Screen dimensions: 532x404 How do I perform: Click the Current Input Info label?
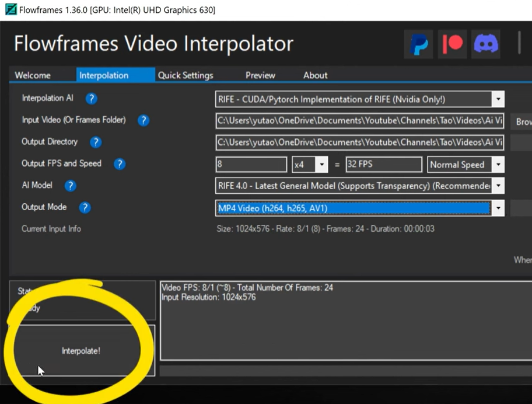pyautogui.click(x=51, y=229)
